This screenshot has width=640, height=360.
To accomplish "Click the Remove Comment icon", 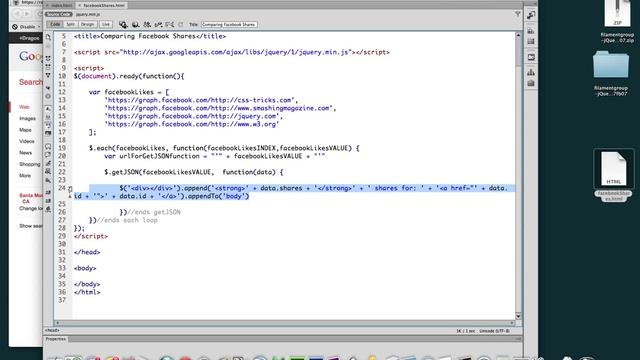I will (48, 155).
